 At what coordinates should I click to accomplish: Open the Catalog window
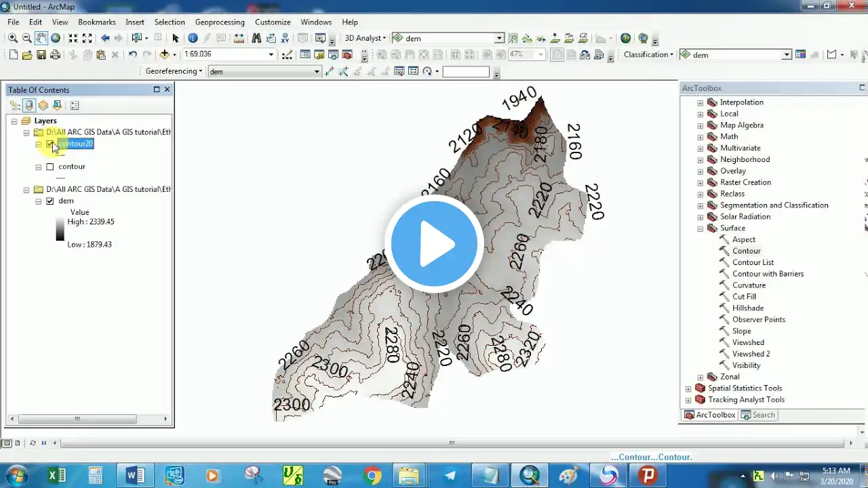coord(319,55)
